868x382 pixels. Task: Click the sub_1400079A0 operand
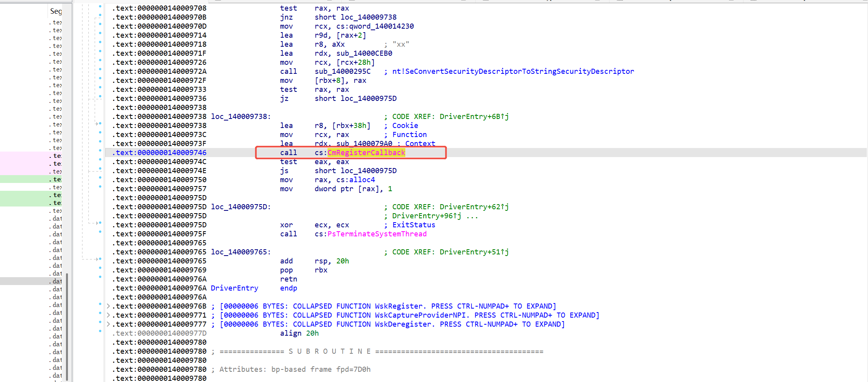(x=364, y=144)
